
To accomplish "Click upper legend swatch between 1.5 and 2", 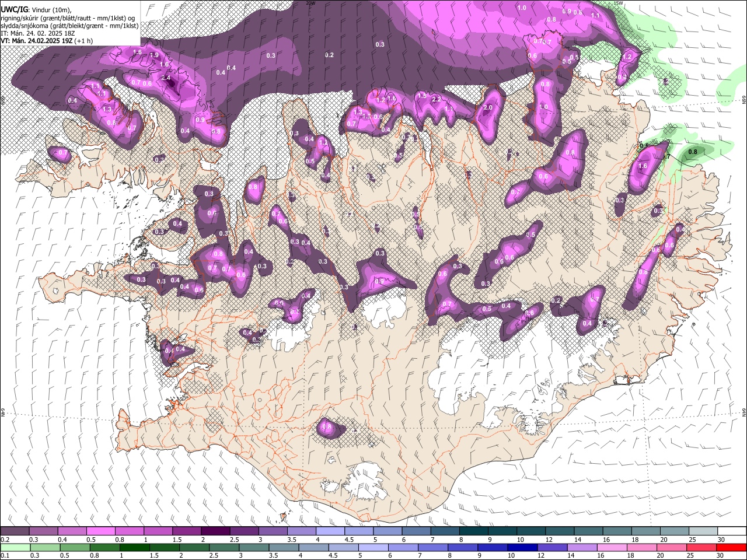I will tap(187, 531).
